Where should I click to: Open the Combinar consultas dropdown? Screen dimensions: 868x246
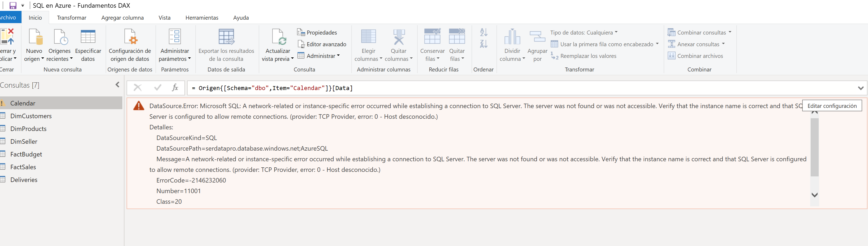[x=699, y=32]
